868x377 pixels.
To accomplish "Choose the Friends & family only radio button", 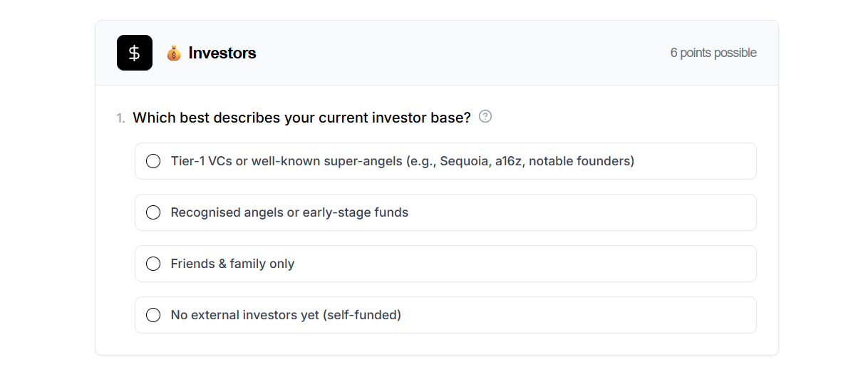I will click(153, 264).
